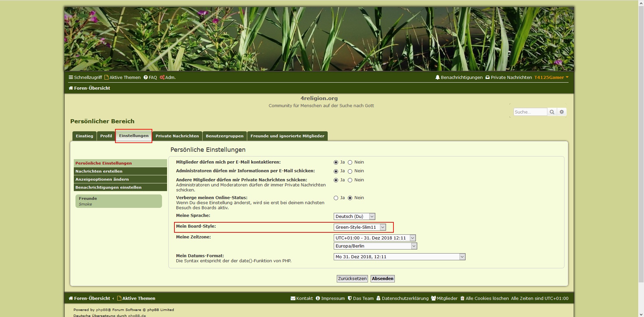This screenshot has width=644, height=317.
Task: Select Nein for member e-mail contact
Action: (350, 163)
